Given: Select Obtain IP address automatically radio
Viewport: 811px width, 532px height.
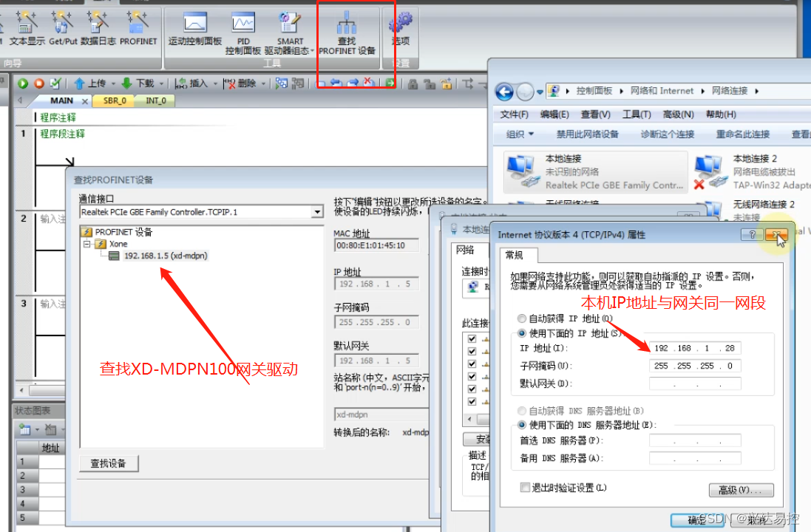Looking at the screenshot, I should [x=522, y=318].
